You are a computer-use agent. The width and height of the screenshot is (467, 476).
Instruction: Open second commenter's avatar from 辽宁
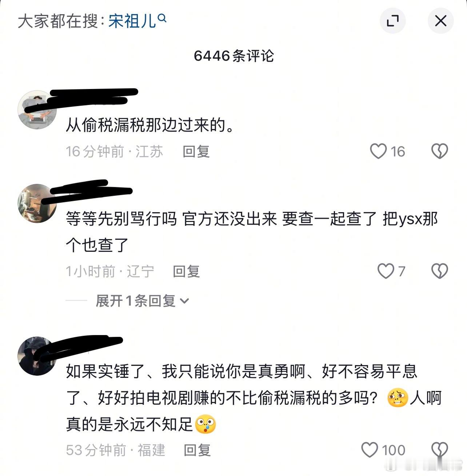point(37,203)
